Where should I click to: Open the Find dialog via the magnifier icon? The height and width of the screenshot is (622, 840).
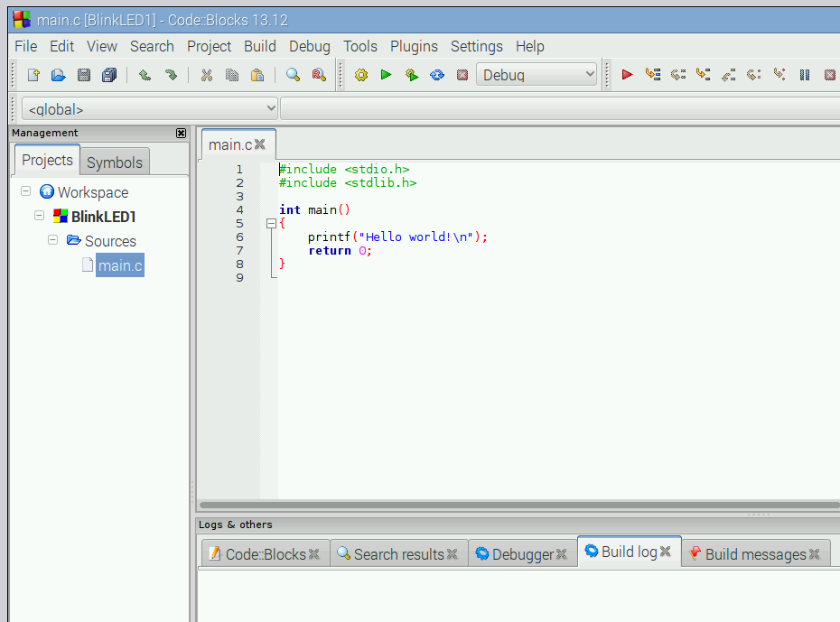tap(292, 74)
